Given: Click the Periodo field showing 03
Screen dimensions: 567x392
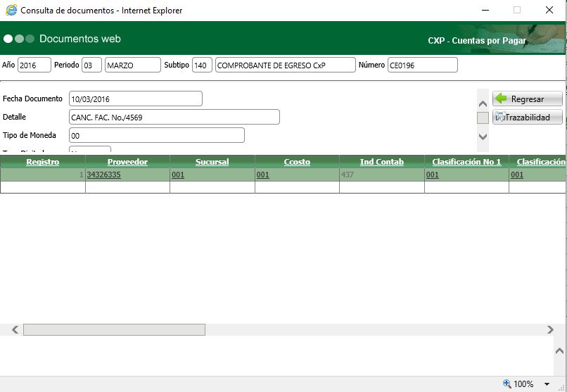Looking at the screenshot, I should click(x=92, y=65).
